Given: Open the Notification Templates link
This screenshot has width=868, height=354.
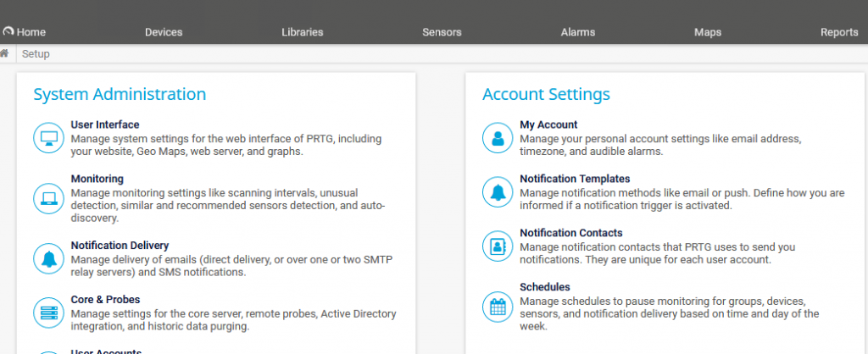Looking at the screenshot, I should (575, 179).
